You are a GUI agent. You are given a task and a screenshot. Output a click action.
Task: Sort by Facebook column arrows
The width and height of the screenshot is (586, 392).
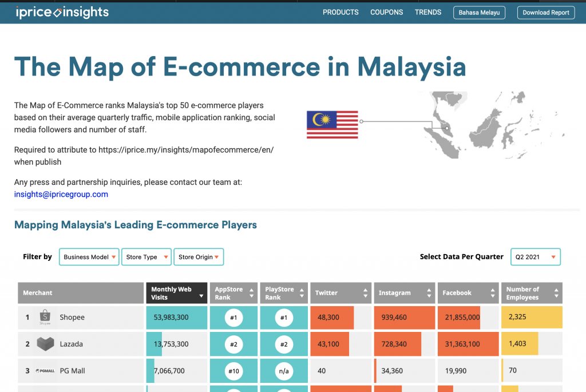pyautogui.click(x=493, y=293)
